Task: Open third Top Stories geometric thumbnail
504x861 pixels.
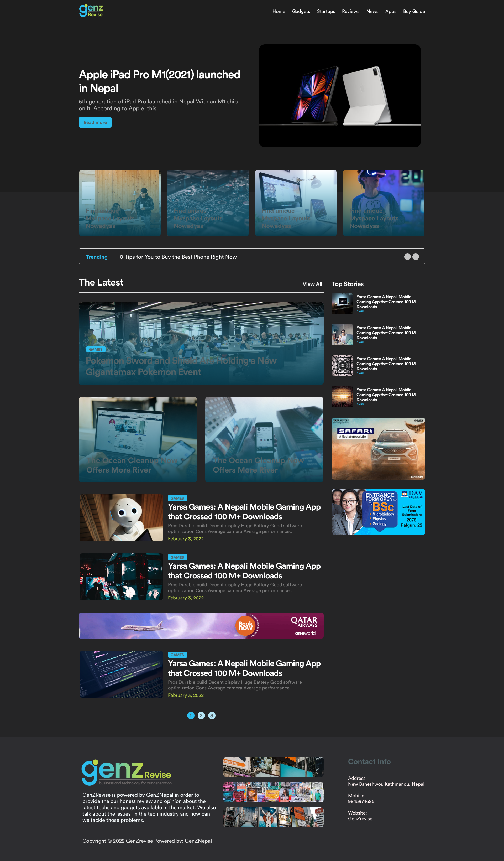Action: [342, 366]
